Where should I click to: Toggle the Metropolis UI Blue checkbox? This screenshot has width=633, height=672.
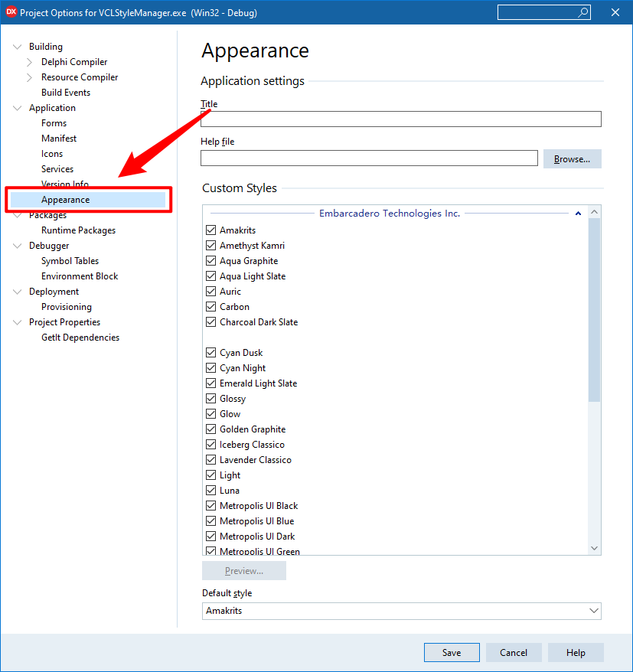click(x=210, y=521)
